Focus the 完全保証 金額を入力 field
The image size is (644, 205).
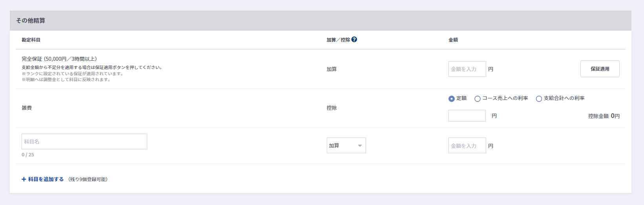click(x=467, y=69)
